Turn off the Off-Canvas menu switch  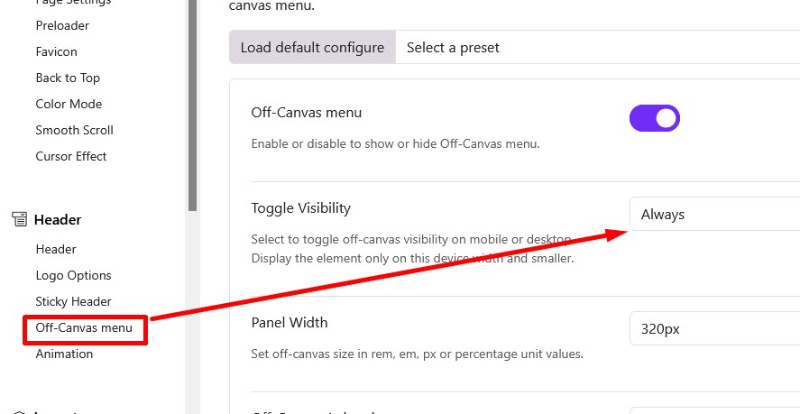[654, 119]
